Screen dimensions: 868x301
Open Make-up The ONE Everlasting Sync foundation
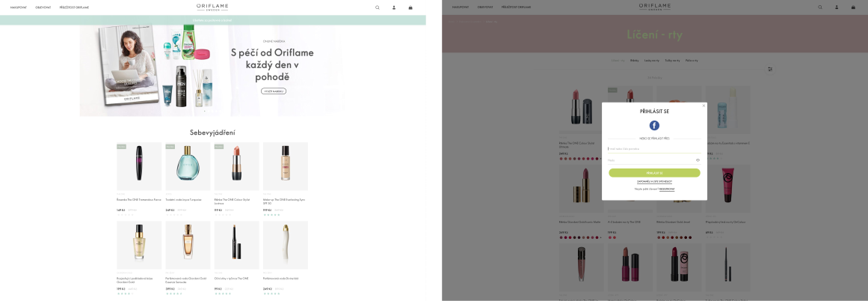point(285,165)
